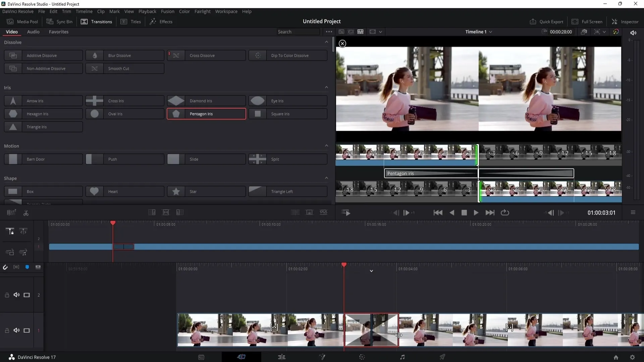Click the Cross Dissolve transition icon
Image resolution: width=644 pixels, height=362 pixels.
pos(176,55)
